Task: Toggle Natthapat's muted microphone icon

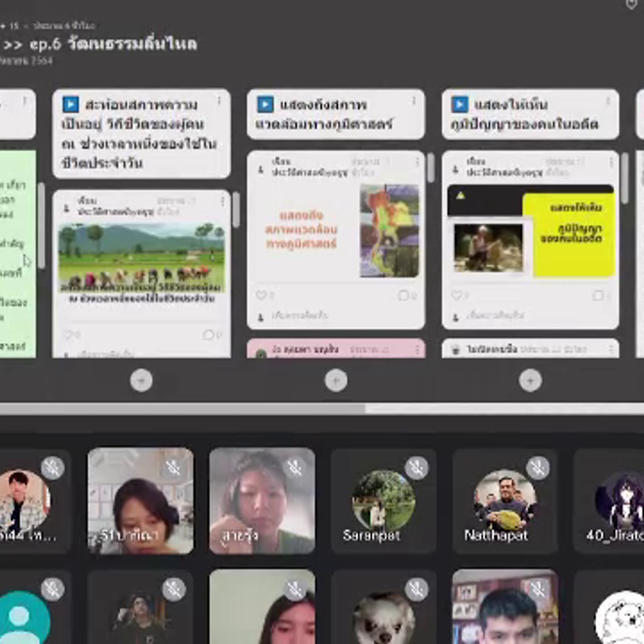Action: 538,467
